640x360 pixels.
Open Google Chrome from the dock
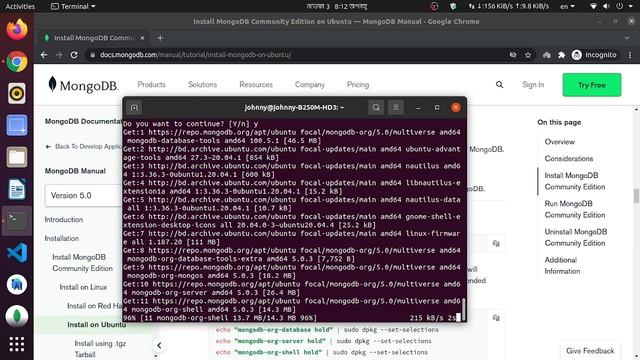(17, 62)
